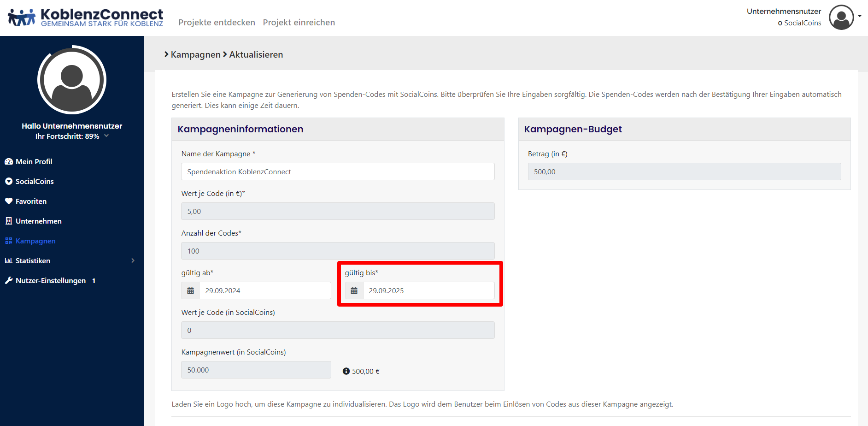
Task: Select Unternehmen in the sidebar
Action: point(38,221)
